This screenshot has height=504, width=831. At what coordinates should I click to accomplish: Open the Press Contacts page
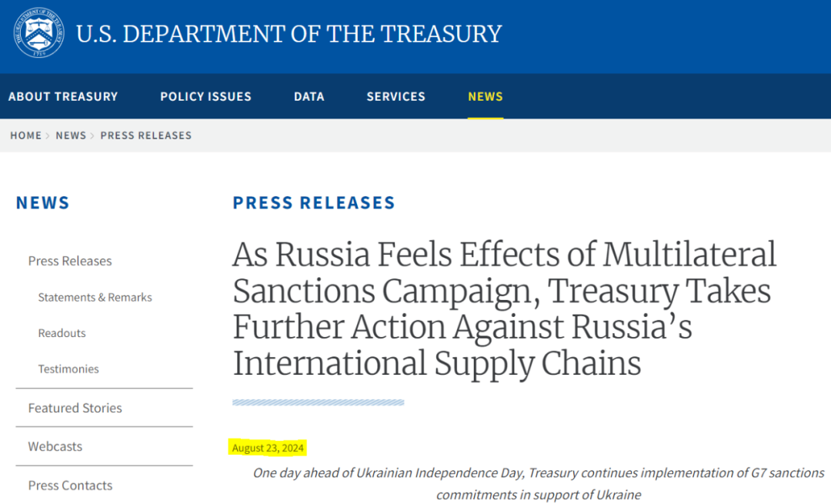click(69, 486)
